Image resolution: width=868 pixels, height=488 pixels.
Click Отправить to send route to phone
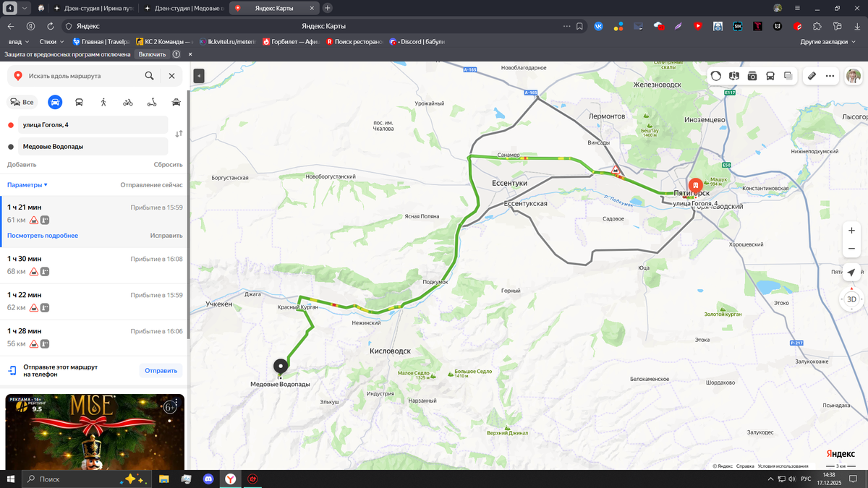tap(161, 371)
